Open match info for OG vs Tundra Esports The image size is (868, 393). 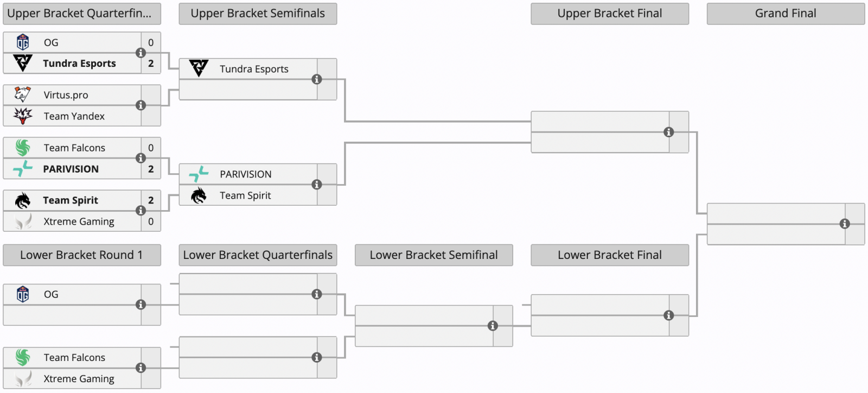(141, 53)
